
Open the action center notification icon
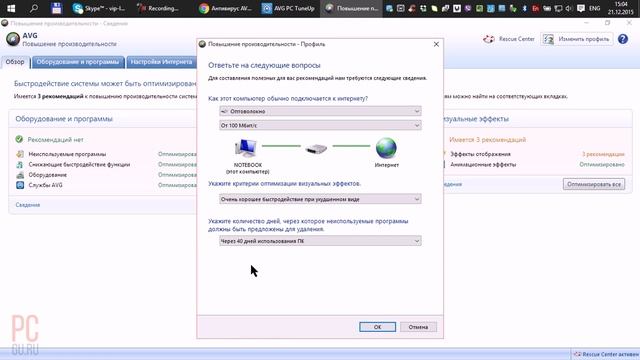click(581, 8)
